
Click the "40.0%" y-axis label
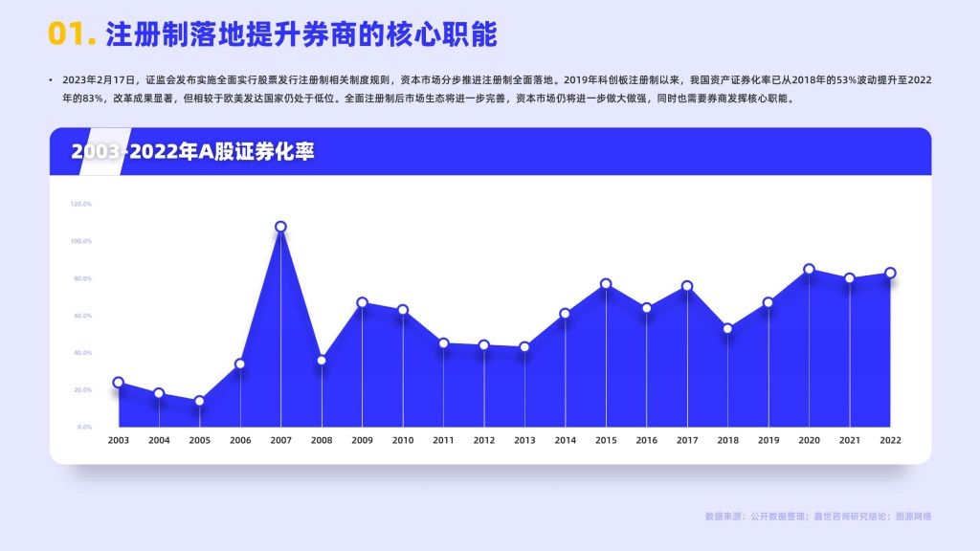pyautogui.click(x=82, y=353)
